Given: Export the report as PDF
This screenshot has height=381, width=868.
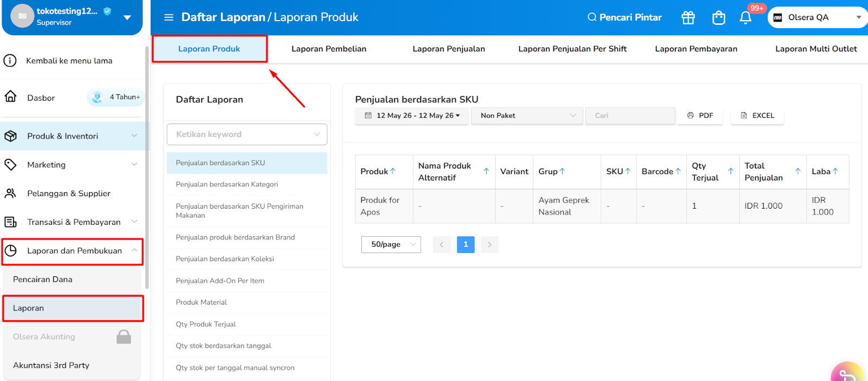Looking at the screenshot, I should point(700,115).
